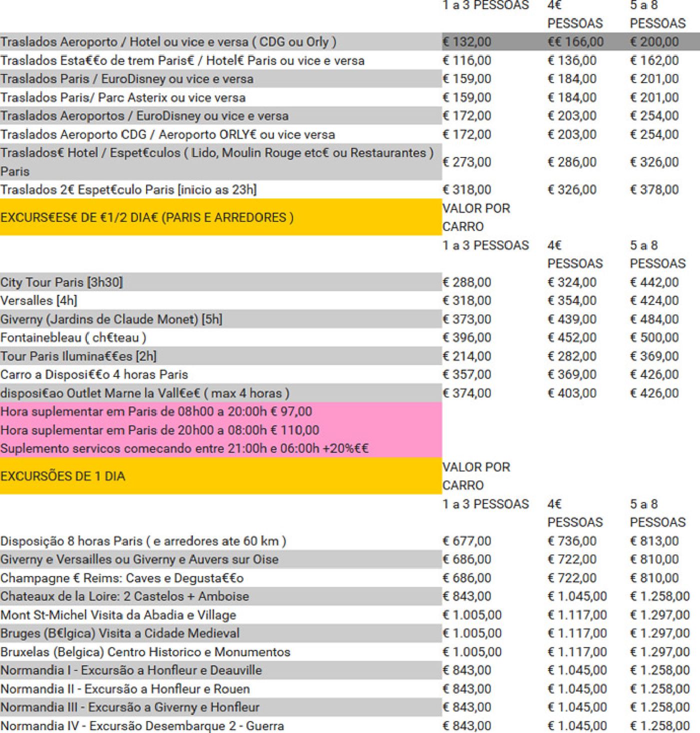Click price € 200,00 for airport hotel transfer

654,42
